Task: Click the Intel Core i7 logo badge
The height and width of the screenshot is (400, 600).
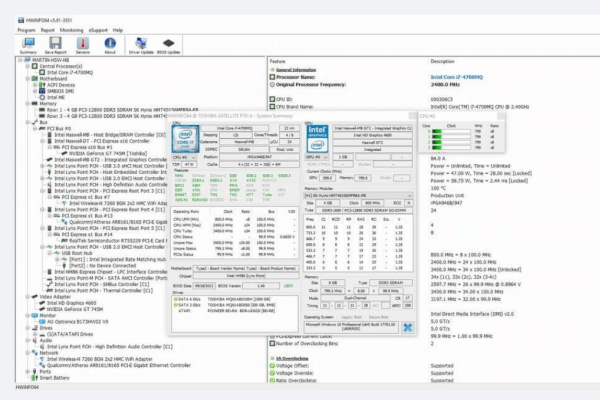Action: point(185,139)
